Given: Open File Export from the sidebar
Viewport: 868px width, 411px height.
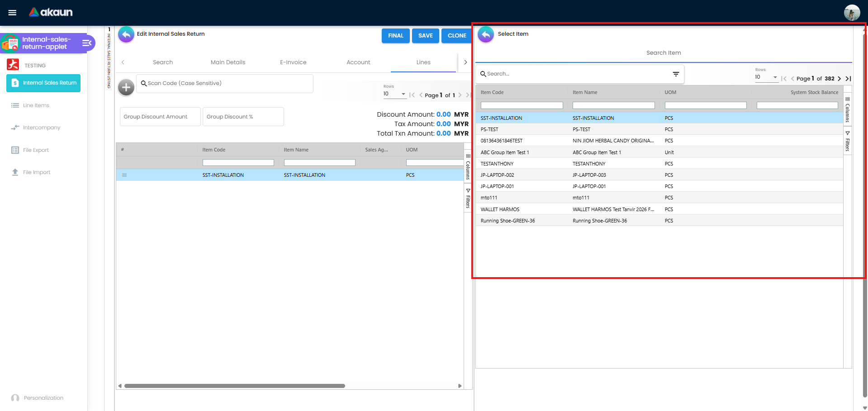Looking at the screenshot, I should [36, 150].
